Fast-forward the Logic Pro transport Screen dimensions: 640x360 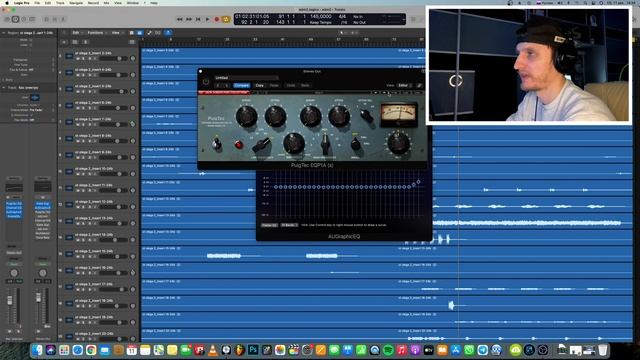pyautogui.click(x=189, y=19)
